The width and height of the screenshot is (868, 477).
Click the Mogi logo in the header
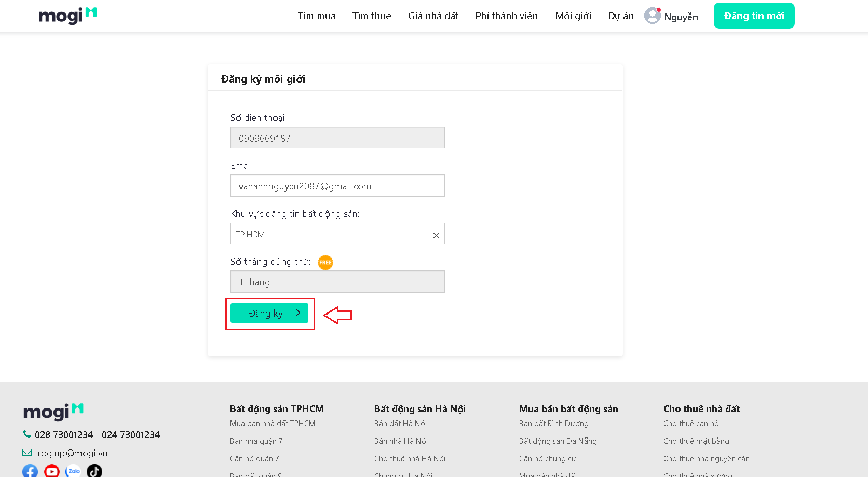(x=67, y=16)
